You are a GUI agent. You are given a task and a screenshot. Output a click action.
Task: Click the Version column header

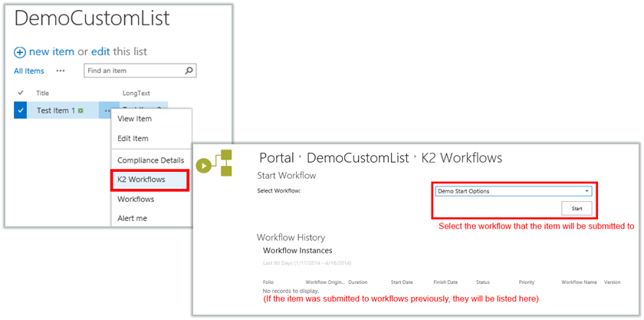click(x=612, y=282)
